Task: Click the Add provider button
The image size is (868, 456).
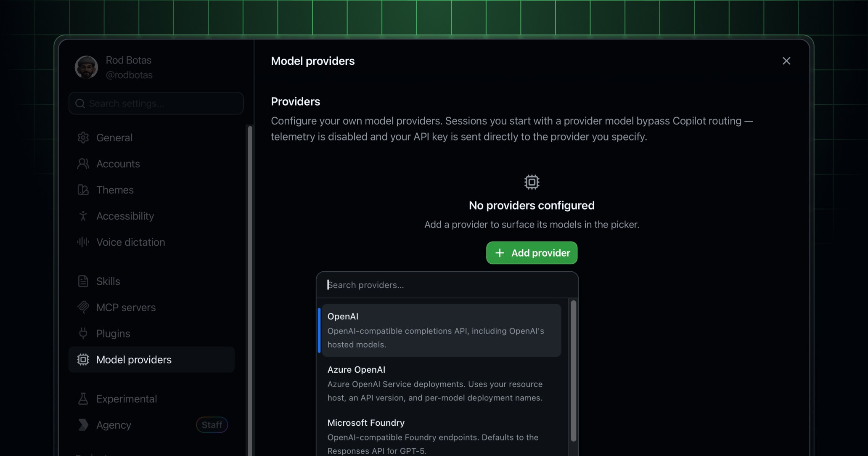Action: click(532, 253)
